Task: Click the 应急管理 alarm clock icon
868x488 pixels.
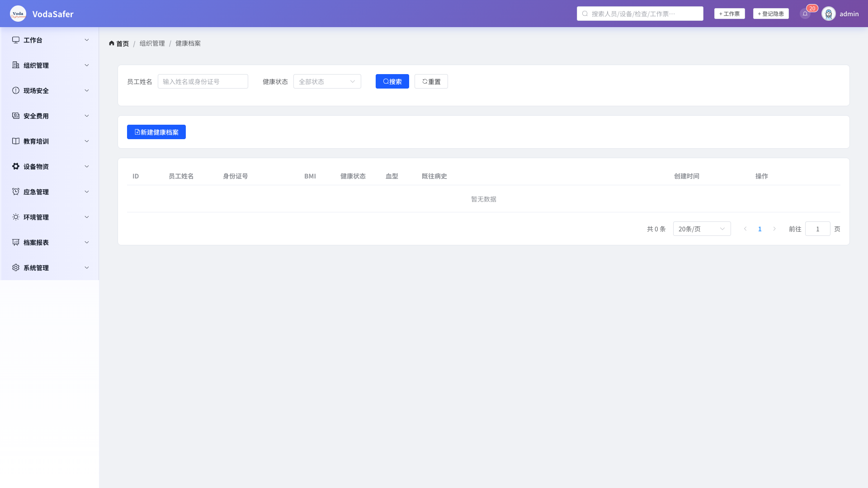Action: coord(16,192)
